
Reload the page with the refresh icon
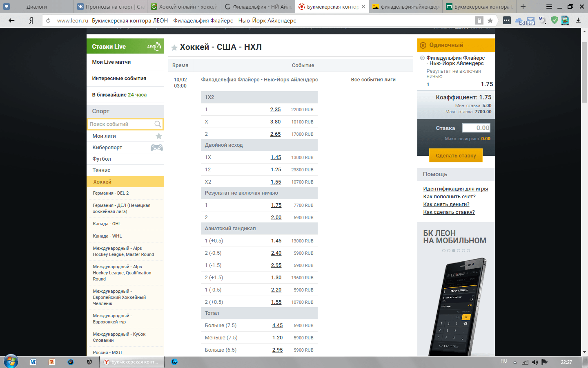(48, 20)
